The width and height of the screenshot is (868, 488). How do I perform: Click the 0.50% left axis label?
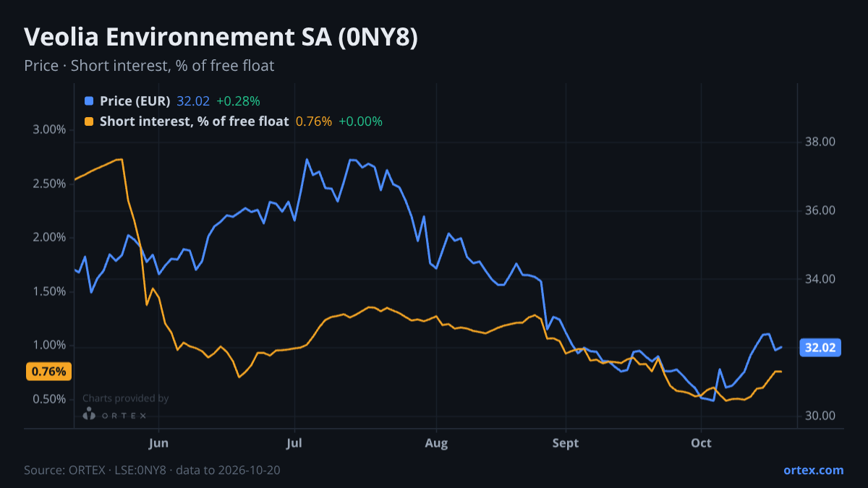click(50, 399)
